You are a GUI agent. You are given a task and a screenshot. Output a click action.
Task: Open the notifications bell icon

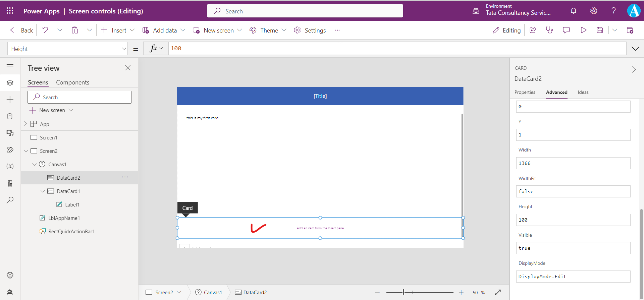point(574,11)
